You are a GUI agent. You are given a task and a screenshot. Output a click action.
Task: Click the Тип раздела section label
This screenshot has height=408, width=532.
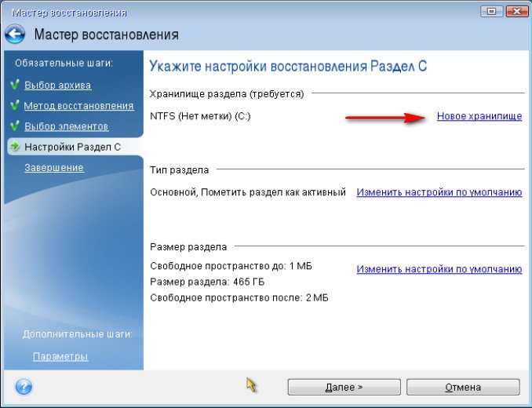[x=179, y=170]
